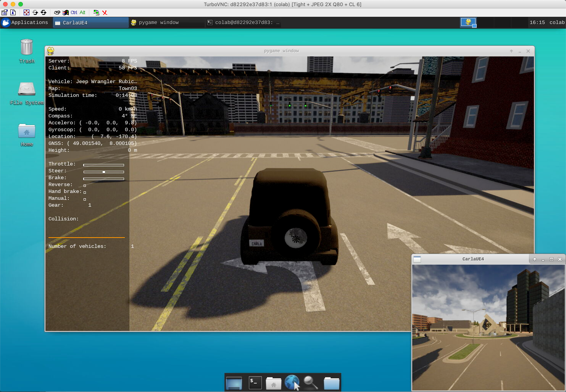This screenshot has height=392, width=566.
Task: Click the 'Number of vehicles:' text
Action: point(77,246)
